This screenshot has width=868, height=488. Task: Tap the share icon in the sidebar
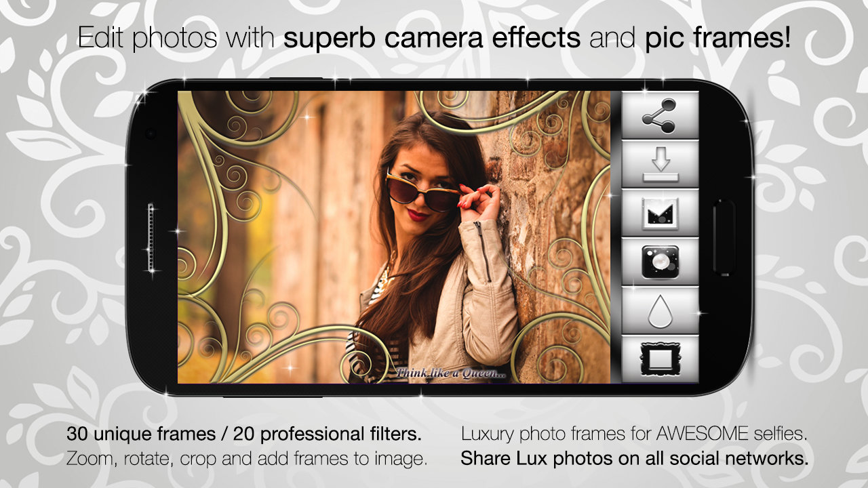pos(660,116)
